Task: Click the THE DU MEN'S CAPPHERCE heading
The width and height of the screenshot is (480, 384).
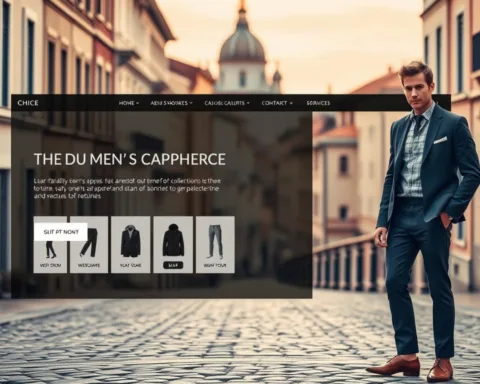Action: point(130,159)
